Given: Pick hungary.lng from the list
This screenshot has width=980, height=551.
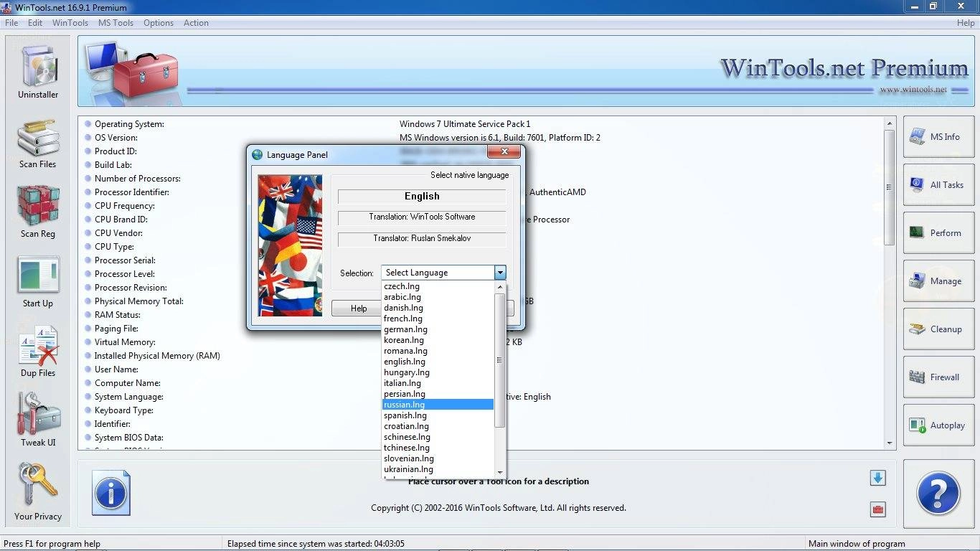Looking at the screenshot, I should [438, 372].
